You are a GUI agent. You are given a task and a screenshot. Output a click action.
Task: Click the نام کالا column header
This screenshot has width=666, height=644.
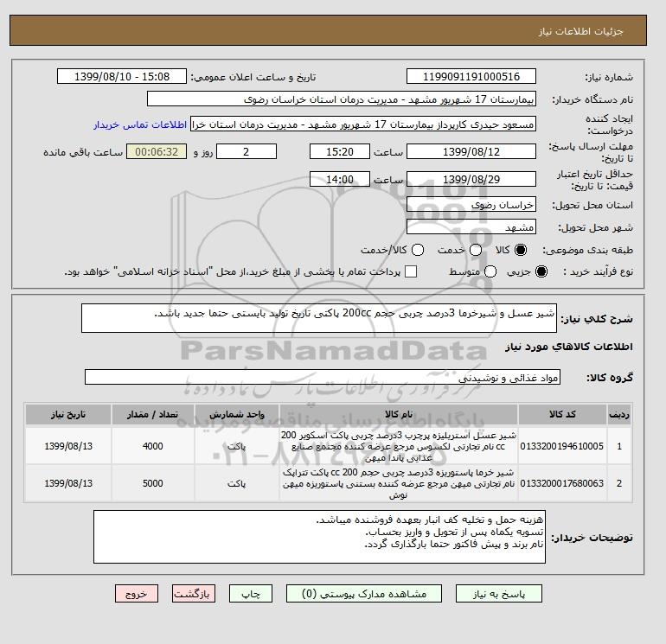(399, 414)
